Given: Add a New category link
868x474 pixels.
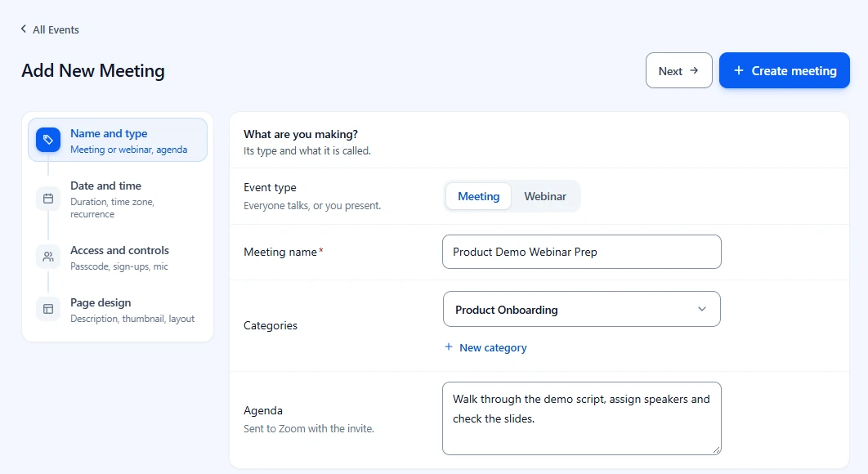Looking at the screenshot, I should point(485,347).
